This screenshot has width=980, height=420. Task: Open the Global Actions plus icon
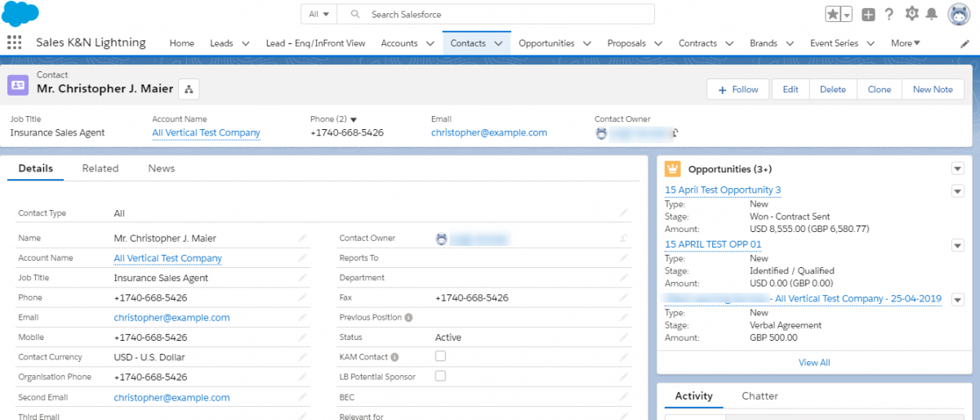868,14
